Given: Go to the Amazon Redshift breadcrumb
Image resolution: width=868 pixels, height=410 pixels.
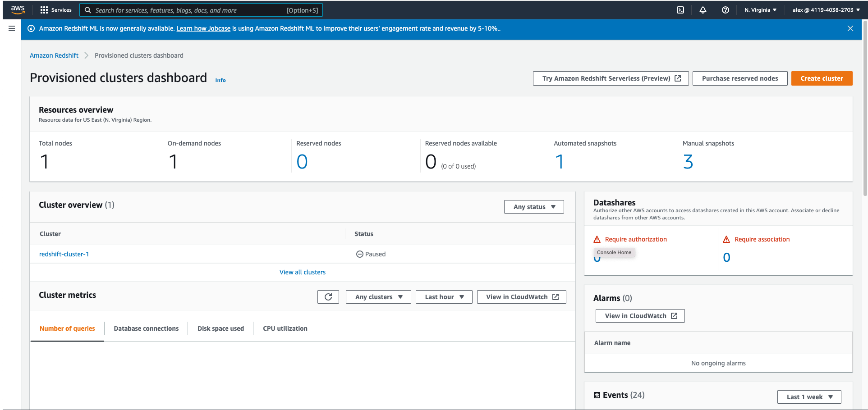Looking at the screenshot, I should pyautogui.click(x=54, y=55).
